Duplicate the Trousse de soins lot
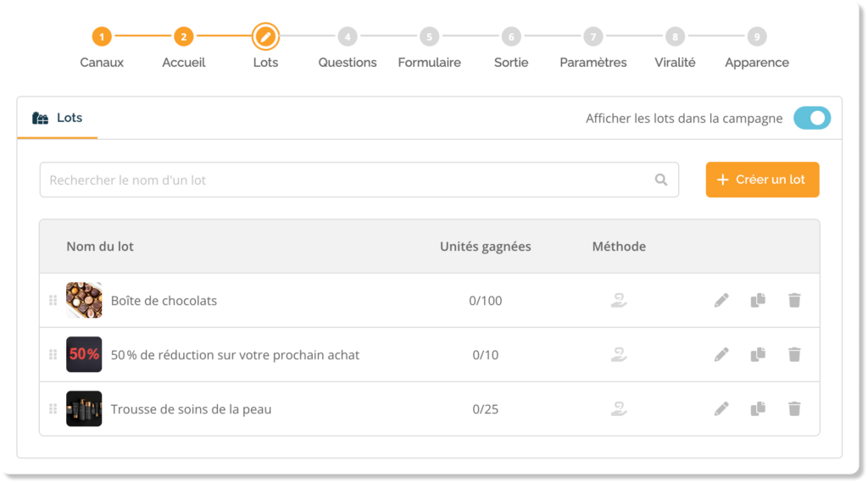The image size is (868, 483). (758, 408)
